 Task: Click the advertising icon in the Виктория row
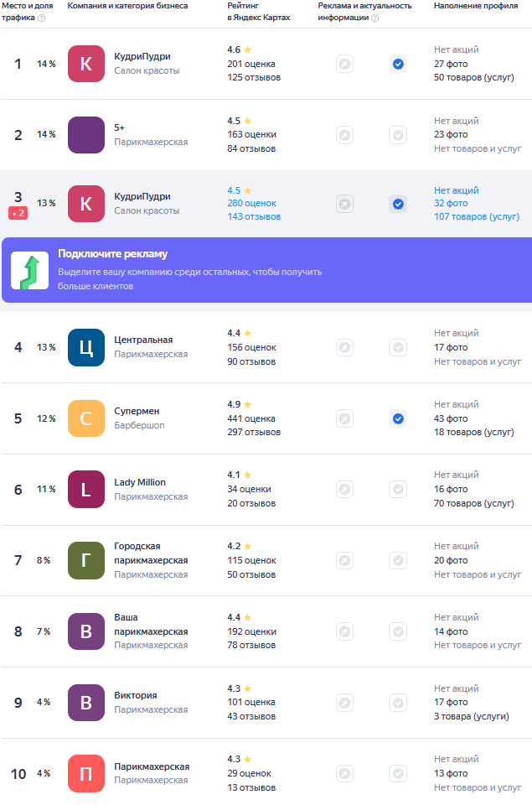tap(344, 703)
